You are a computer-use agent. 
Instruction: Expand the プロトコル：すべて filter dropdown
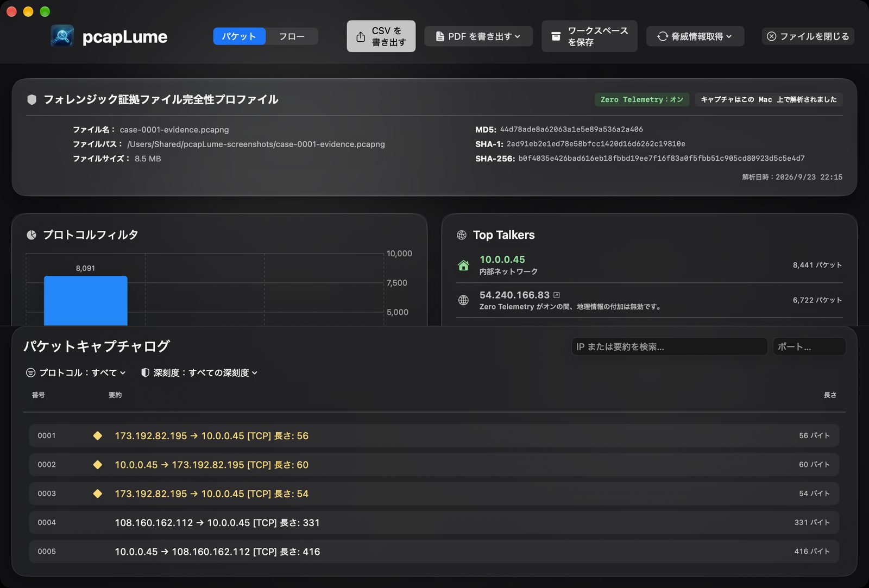click(76, 372)
